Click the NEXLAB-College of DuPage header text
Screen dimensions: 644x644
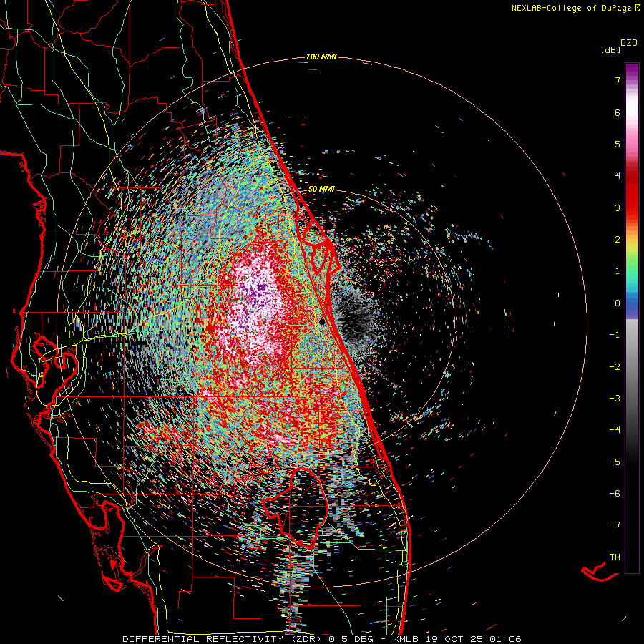[x=575, y=8]
